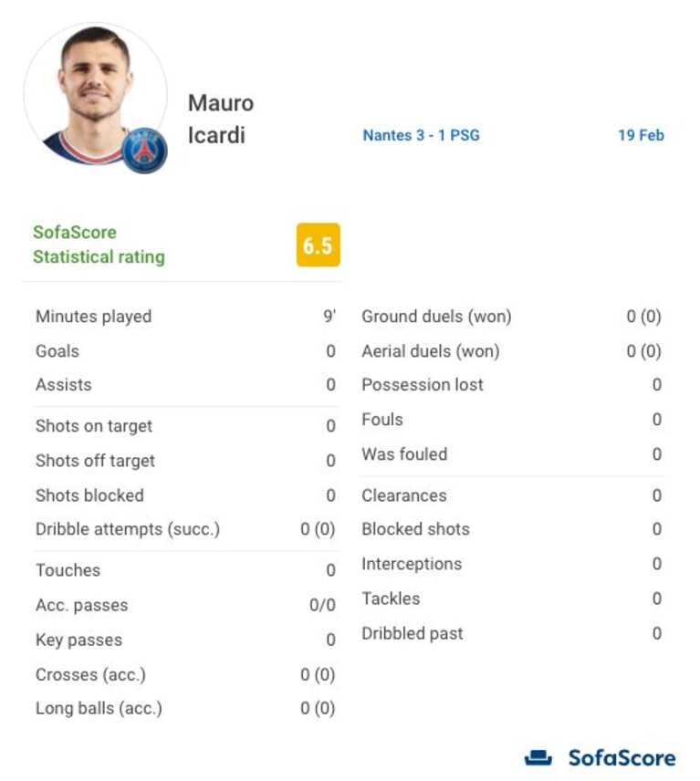Viewport: 700px width, 781px height.
Task: Click the SofaScore brand wordmark
Action: (622, 757)
